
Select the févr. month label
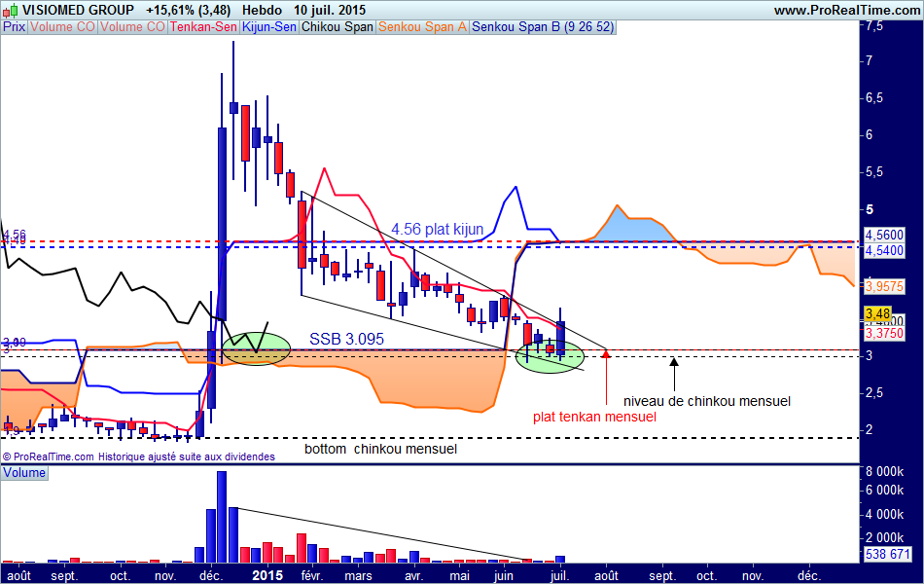(x=312, y=575)
